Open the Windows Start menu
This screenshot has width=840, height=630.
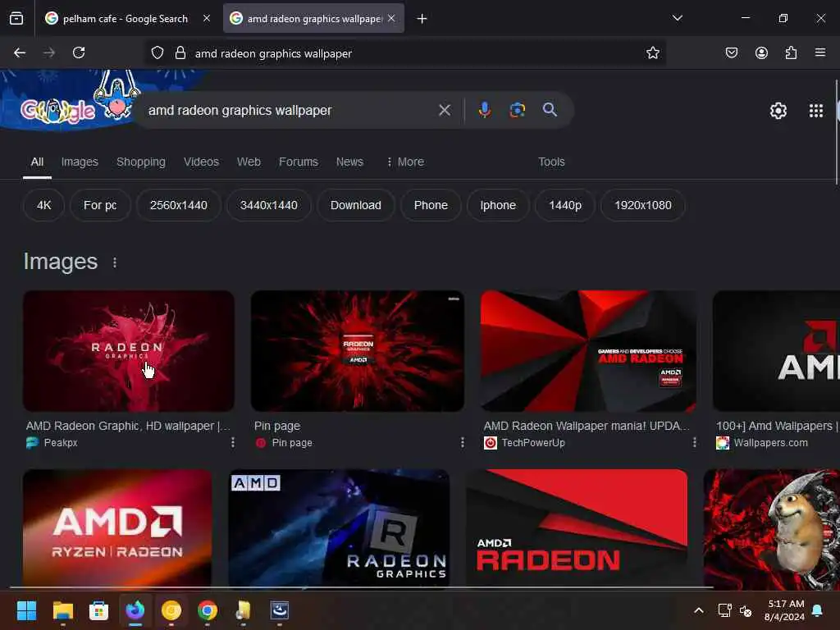pyautogui.click(x=26, y=610)
